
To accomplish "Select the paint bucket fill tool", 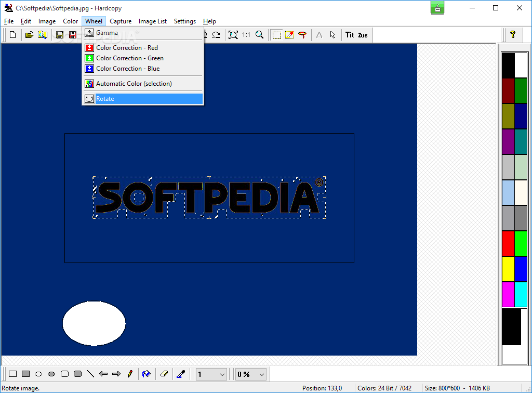I will [x=147, y=374].
